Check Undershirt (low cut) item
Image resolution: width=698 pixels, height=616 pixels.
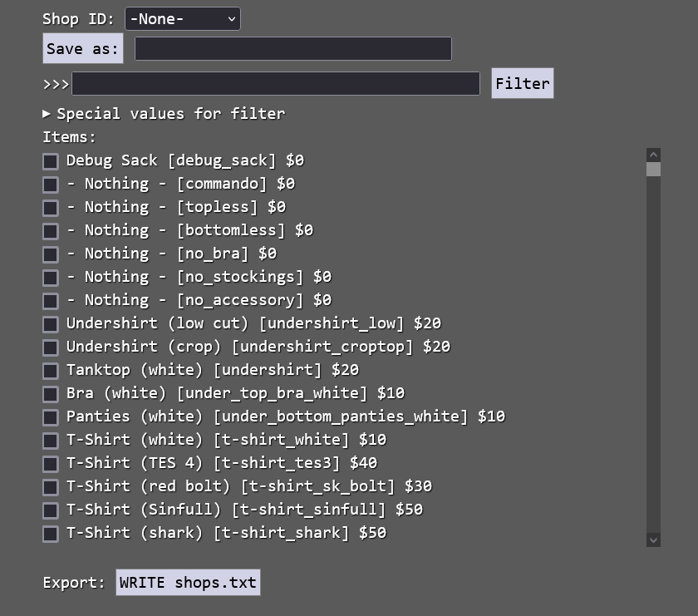tap(51, 324)
